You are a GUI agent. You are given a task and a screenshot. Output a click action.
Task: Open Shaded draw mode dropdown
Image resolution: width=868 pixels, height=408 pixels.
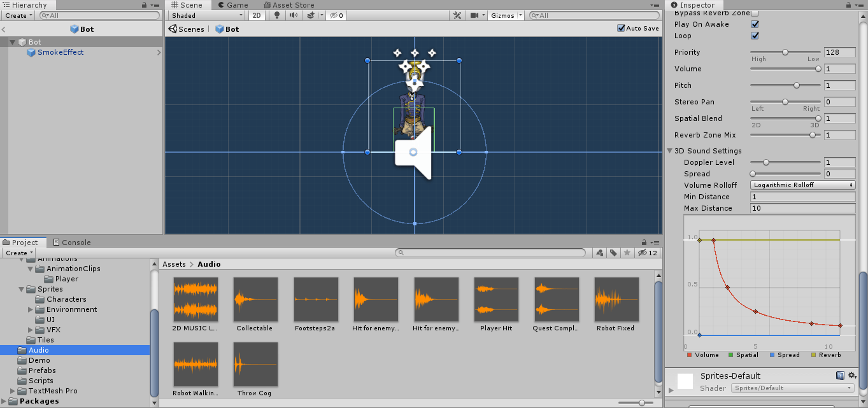(206, 15)
